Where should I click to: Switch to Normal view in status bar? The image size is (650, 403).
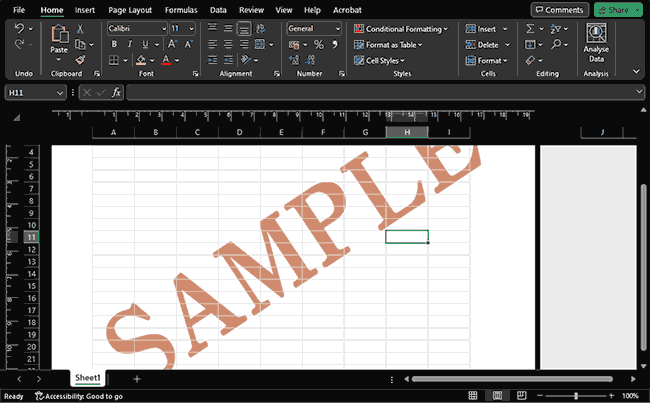click(x=473, y=396)
